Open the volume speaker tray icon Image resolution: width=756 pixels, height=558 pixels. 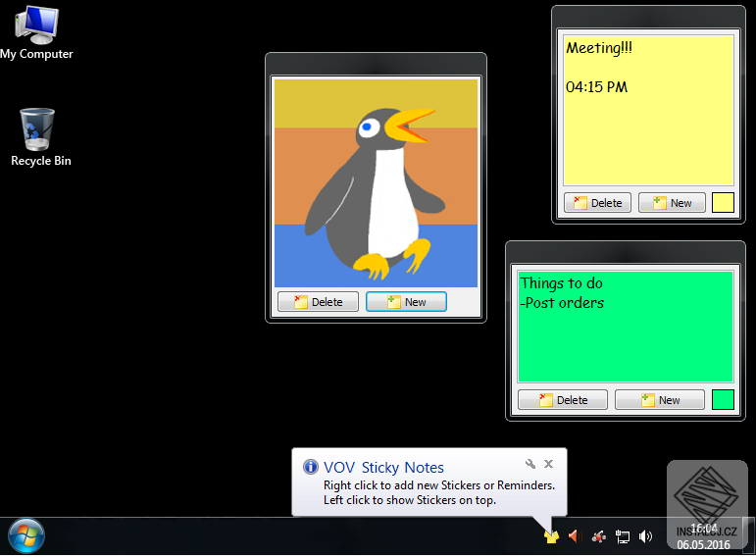[645, 536]
